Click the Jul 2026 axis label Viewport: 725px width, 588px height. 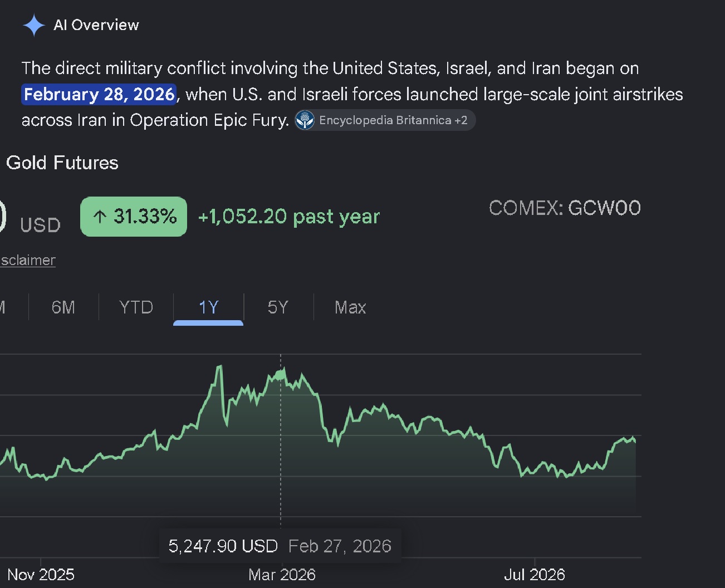(535, 575)
